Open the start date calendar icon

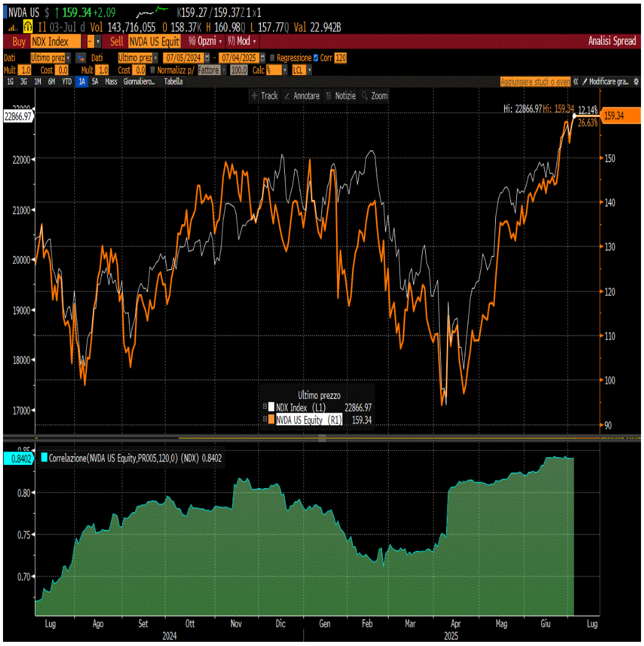[x=207, y=58]
